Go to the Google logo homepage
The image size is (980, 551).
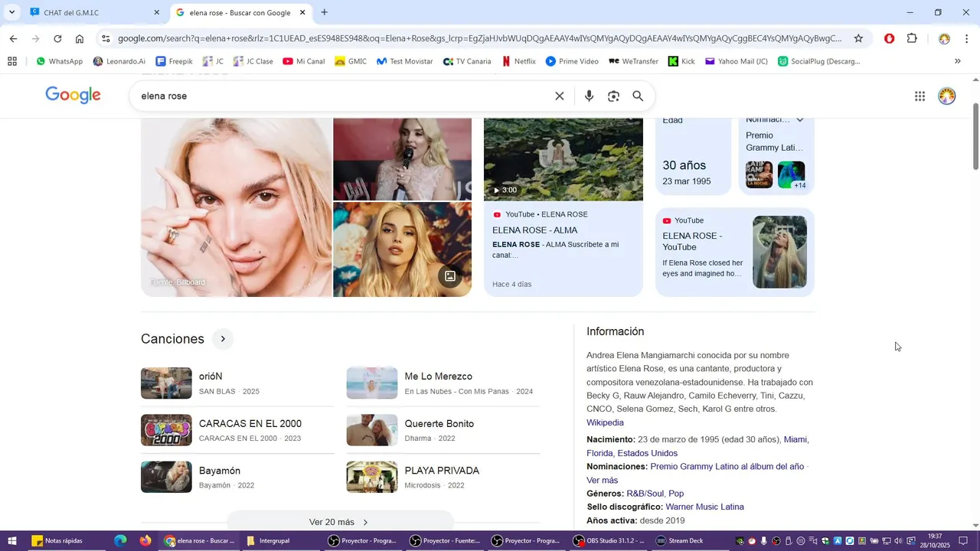click(73, 96)
